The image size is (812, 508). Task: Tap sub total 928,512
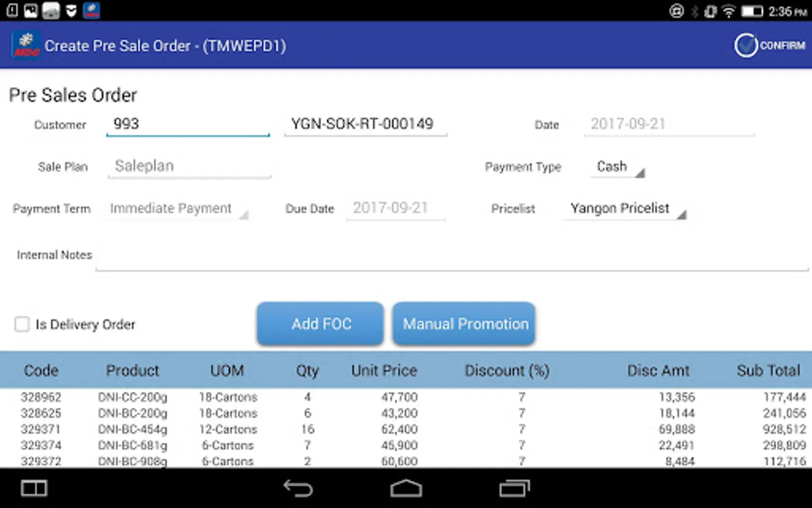point(784,430)
